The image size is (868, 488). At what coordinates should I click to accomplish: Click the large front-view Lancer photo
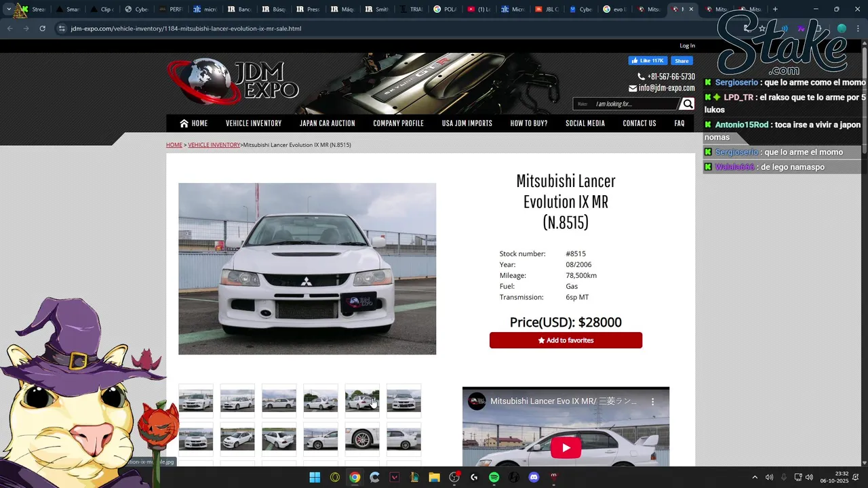(307, 268)
